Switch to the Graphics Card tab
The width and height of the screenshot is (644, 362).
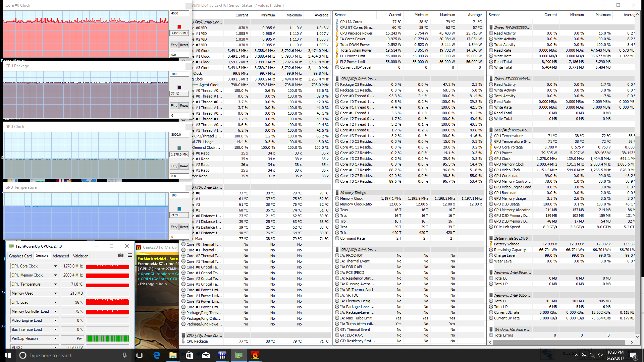(20, 256)
